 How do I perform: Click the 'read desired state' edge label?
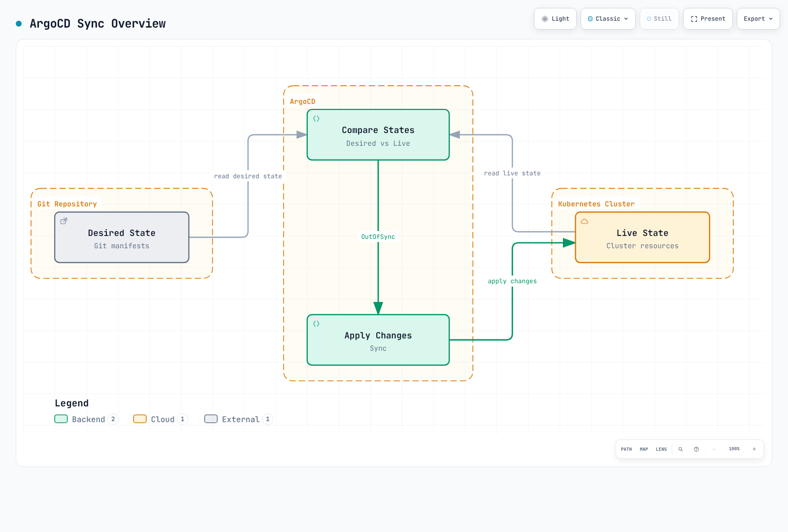pyautogui.click(x=248, y=176)
